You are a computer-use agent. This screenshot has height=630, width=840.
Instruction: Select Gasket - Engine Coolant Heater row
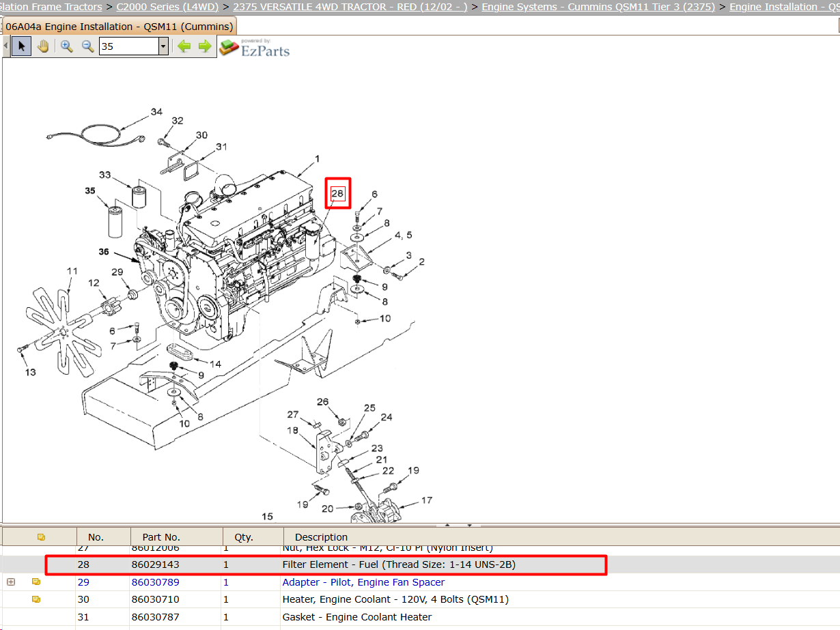tap(420, 617)
